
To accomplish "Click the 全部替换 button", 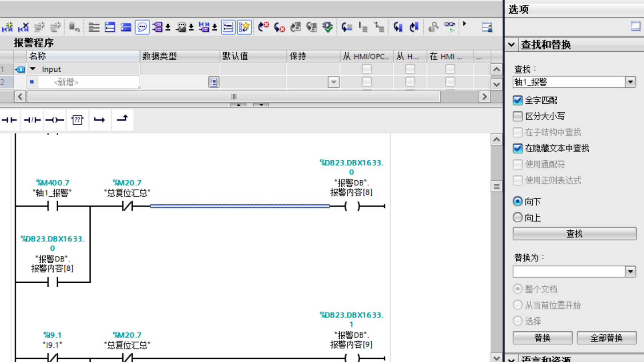I will tap(606, 338).
